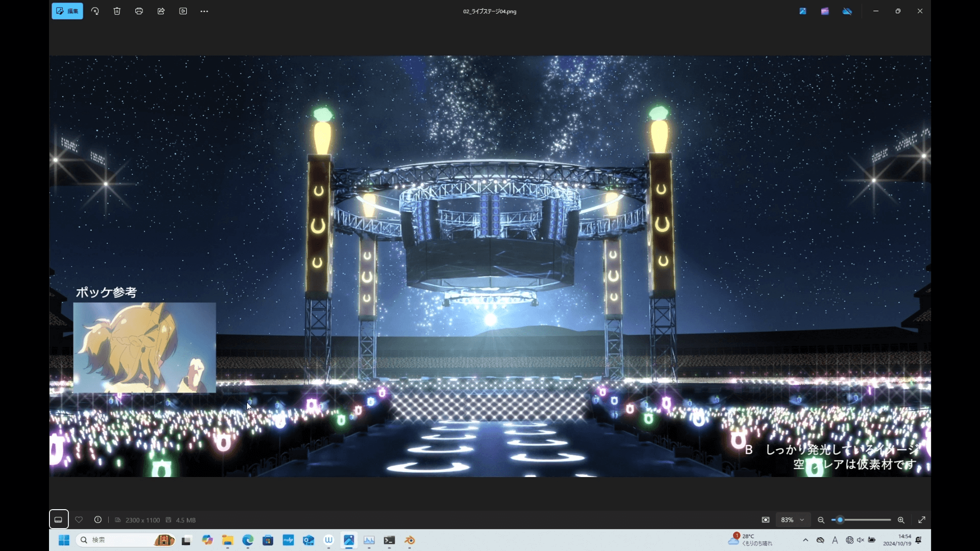Print the image via the printer icon

pyautogui.click(x=139, y=11)
